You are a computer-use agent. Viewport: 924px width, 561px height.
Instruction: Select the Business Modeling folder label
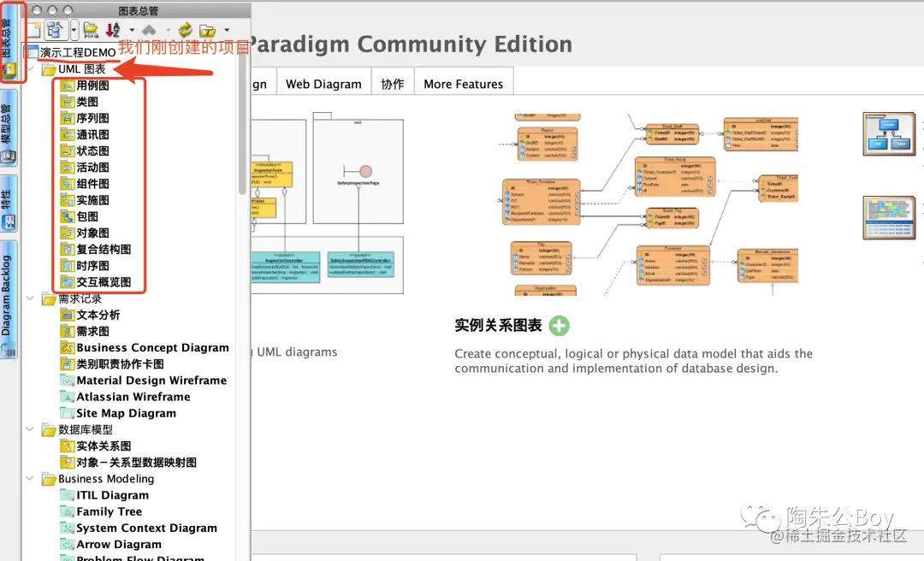click(x=106, y=479)
